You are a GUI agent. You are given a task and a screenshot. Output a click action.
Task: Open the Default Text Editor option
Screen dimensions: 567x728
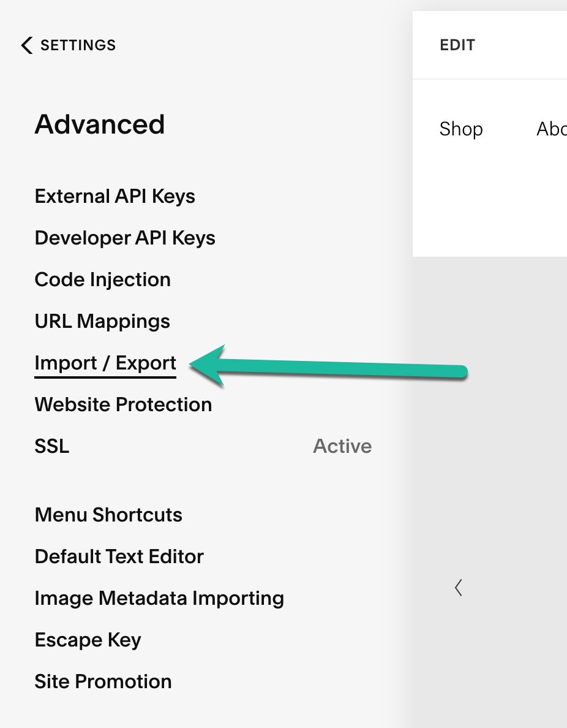pyautogui.click(x=119, y=556)
